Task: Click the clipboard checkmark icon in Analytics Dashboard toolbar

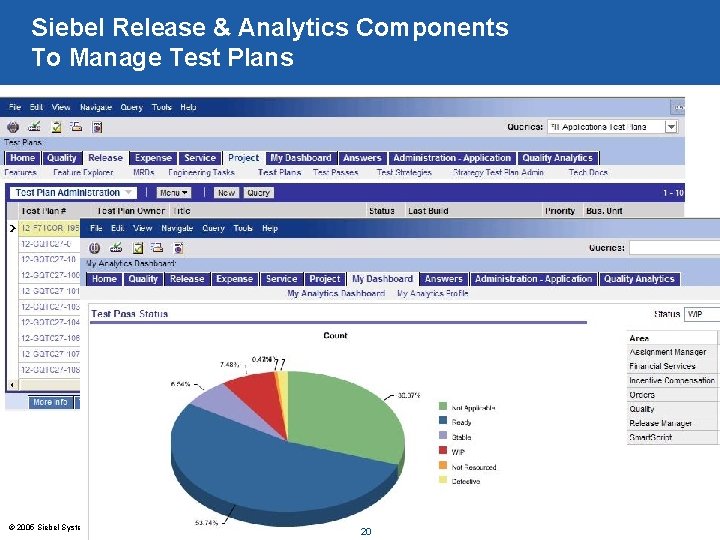Action: (138, 248)
